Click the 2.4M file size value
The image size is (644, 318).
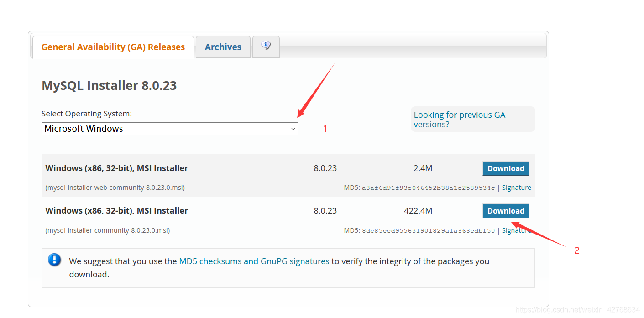coord(423,168)
